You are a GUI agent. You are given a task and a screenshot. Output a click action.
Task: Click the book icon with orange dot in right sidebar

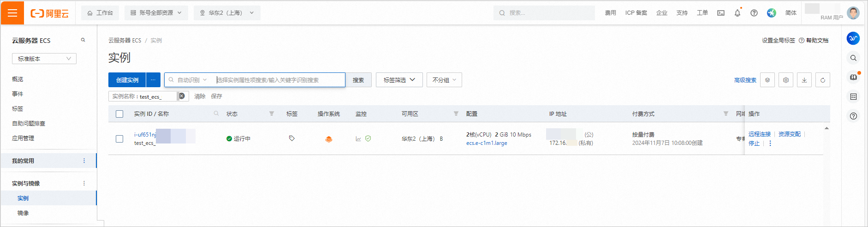point(853,77)
